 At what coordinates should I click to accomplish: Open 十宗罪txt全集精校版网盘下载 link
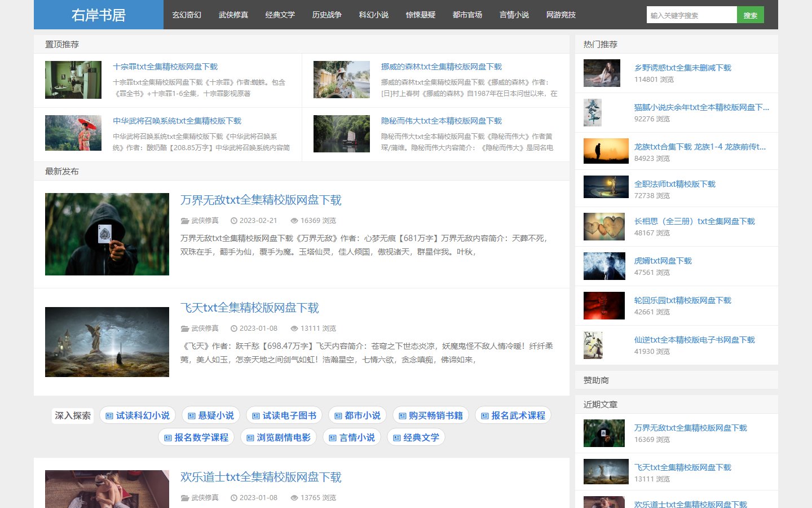pyautogui.click(x=165, y=67)
